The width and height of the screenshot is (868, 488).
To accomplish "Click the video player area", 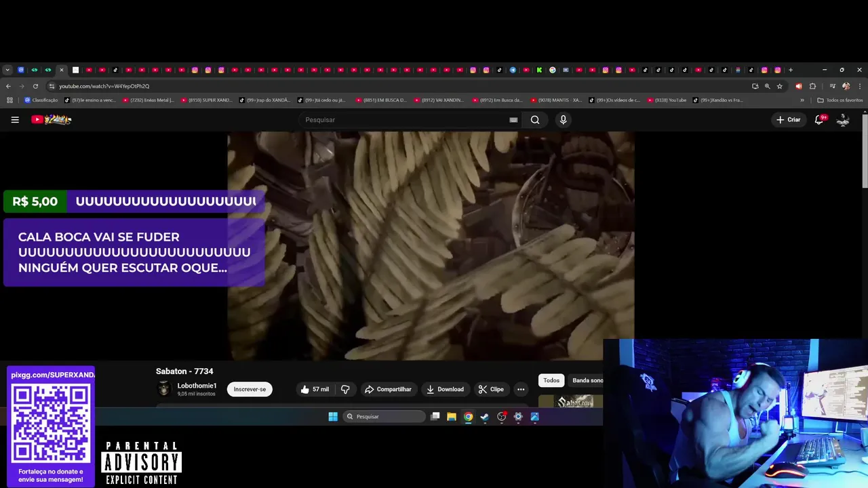I will pyautogui.click(x=431, y=246).
